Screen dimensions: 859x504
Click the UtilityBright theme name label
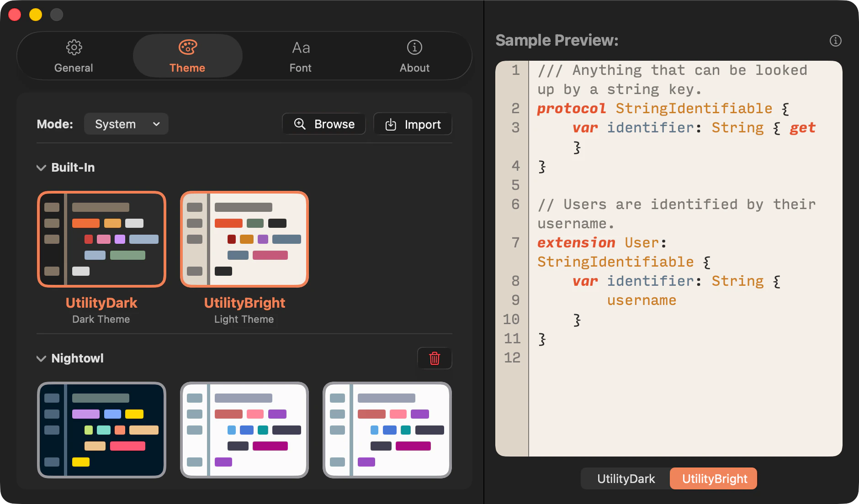(x=244, y=303)
